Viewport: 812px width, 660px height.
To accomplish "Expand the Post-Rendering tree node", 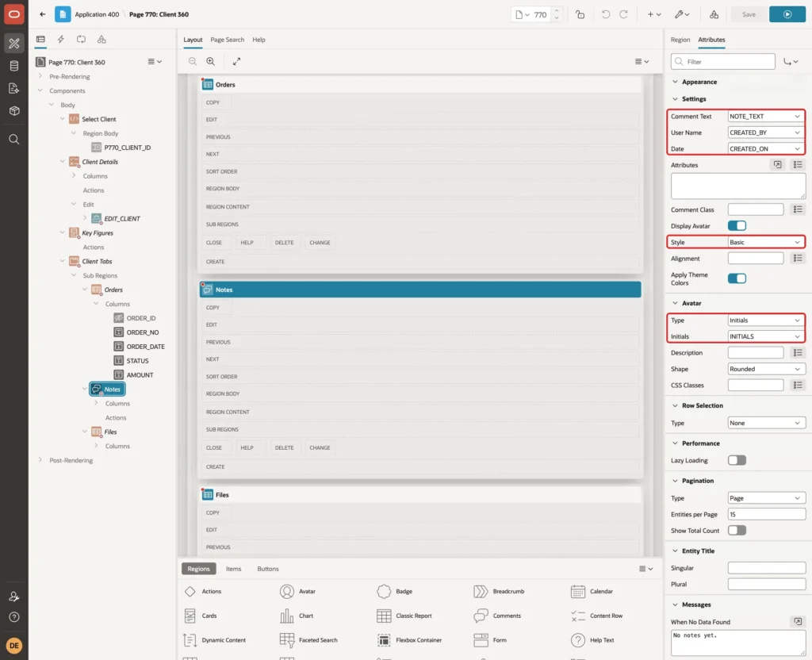I will pos(40,460).
